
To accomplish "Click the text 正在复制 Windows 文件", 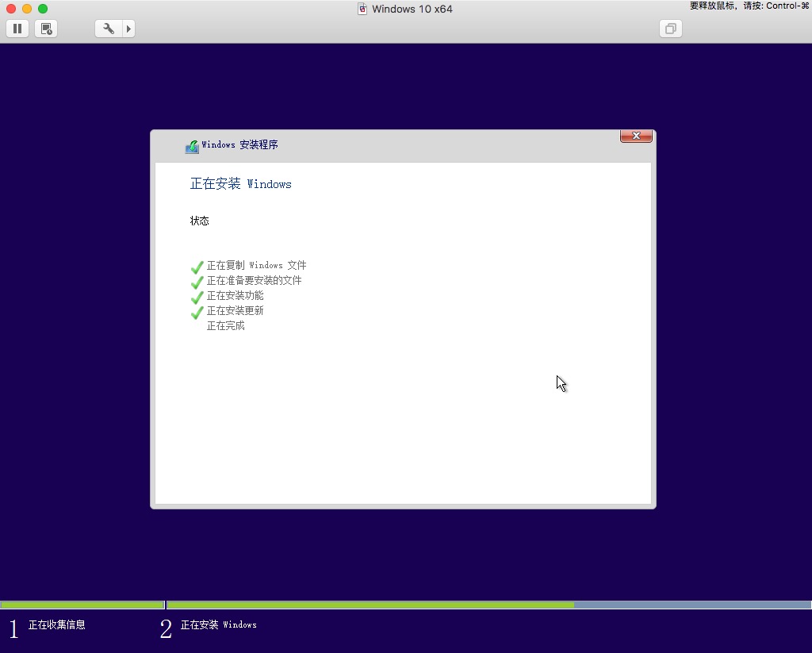I will [256, 265].
